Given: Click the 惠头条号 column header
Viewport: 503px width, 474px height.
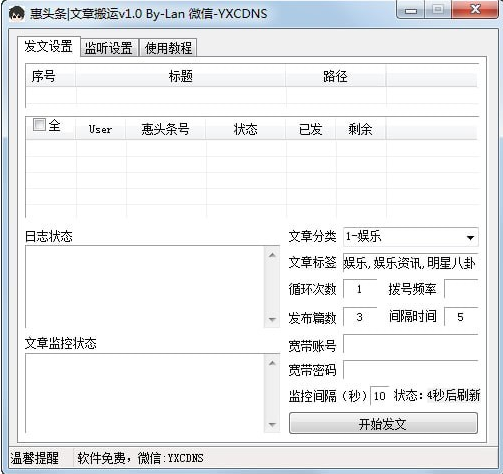Looking at the screenshot, I should (x=165, y=129).
